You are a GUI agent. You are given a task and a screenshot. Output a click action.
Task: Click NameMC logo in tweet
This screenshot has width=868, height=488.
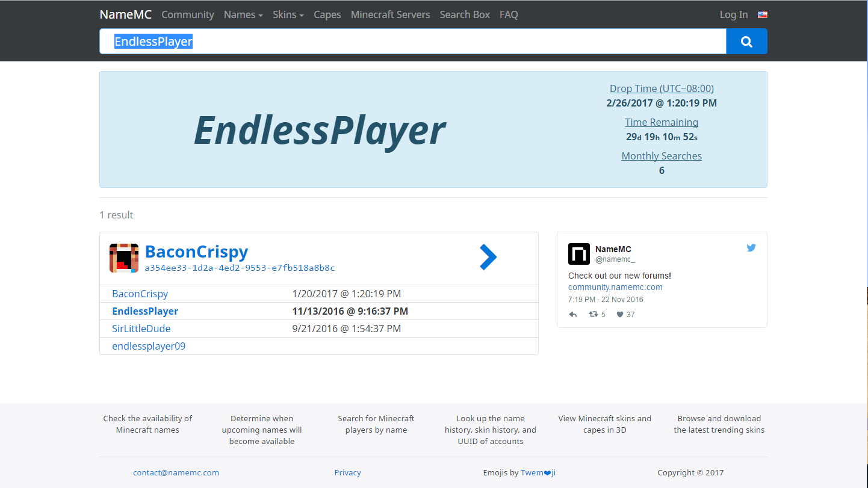click(579, 254)
